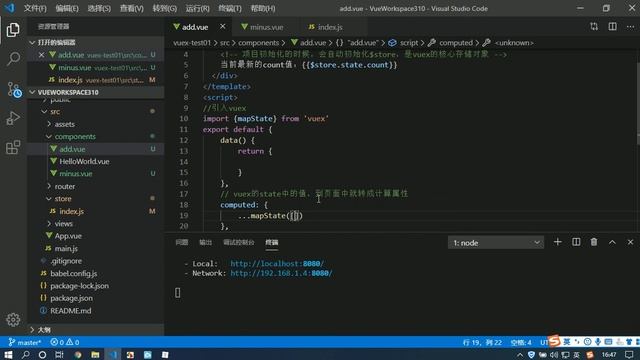The height and width of the screenshot is (360, 640).
Task: Open Run and Debug view
Action: pos(13,118)
